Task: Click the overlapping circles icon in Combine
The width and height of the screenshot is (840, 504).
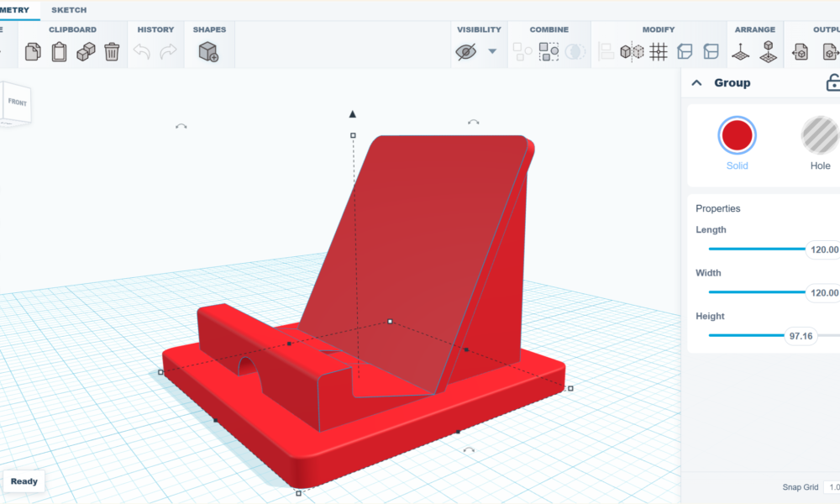Action: pyautogui.click(x=575, y=52)
